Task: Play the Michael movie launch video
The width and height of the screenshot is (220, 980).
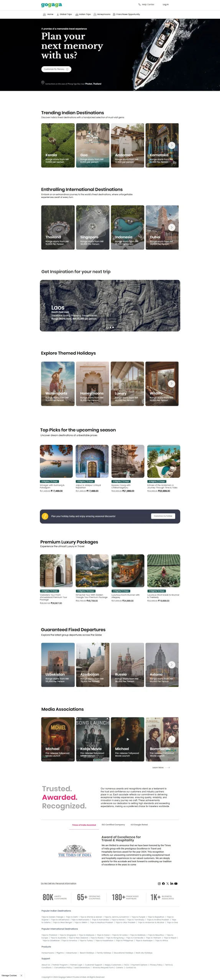Action: tap(128, 739)
